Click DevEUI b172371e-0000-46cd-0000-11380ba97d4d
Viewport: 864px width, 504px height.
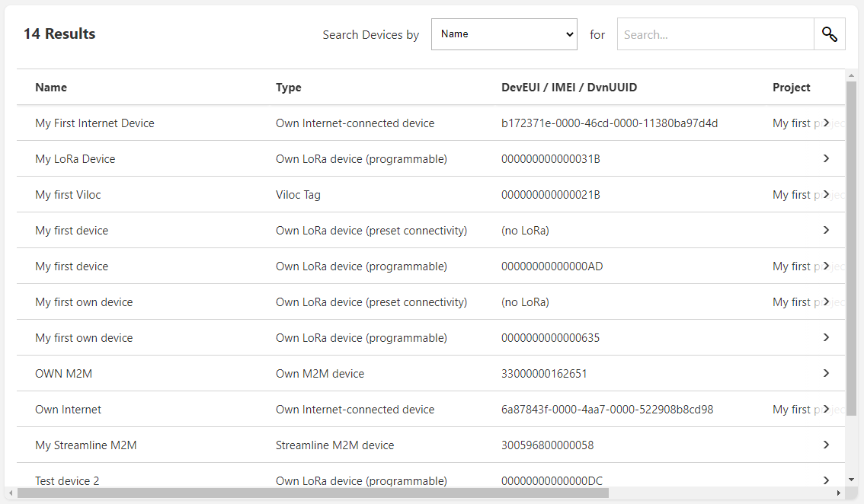tap(610, 123)
